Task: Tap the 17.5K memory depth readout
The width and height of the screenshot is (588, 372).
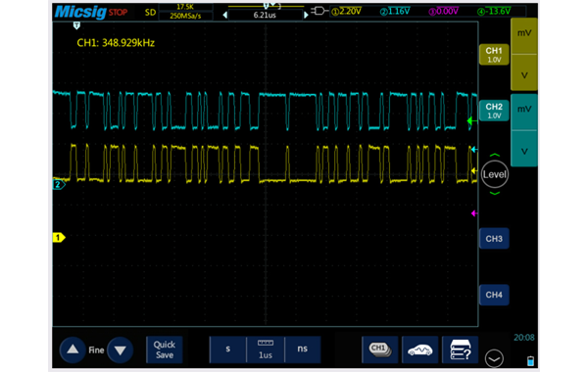Action: coord(185,7)
